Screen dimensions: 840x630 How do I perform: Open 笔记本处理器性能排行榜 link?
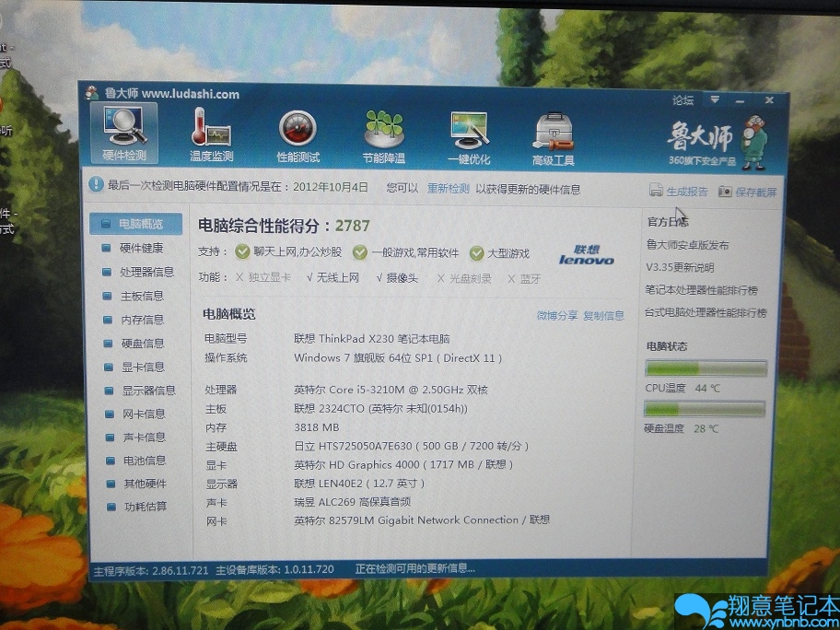(x=701, y=290)
